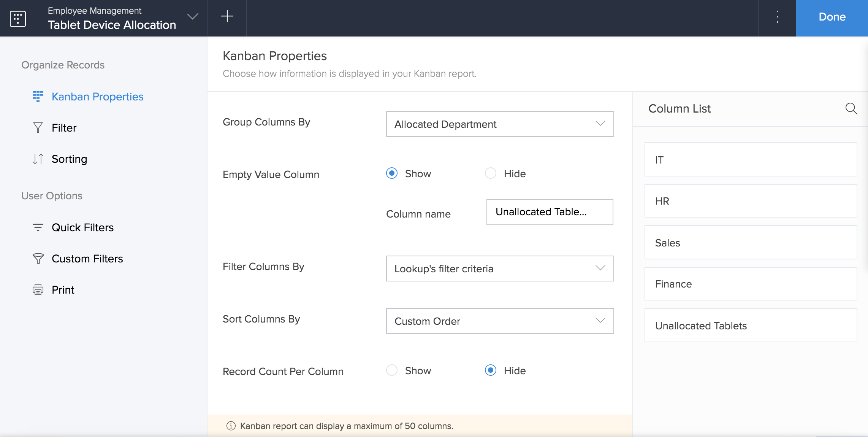Click the Filter funnel icon
The image size is (868, 437).
click(38, 128)
